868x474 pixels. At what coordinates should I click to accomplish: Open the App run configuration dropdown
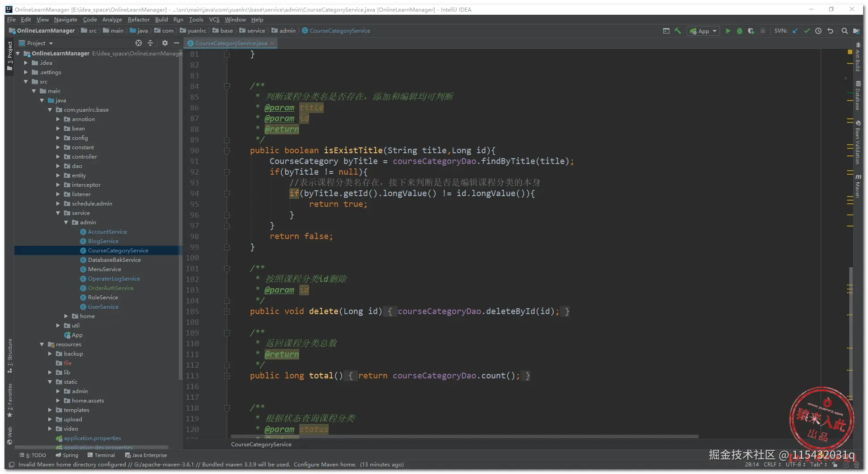tap(703, 31)
